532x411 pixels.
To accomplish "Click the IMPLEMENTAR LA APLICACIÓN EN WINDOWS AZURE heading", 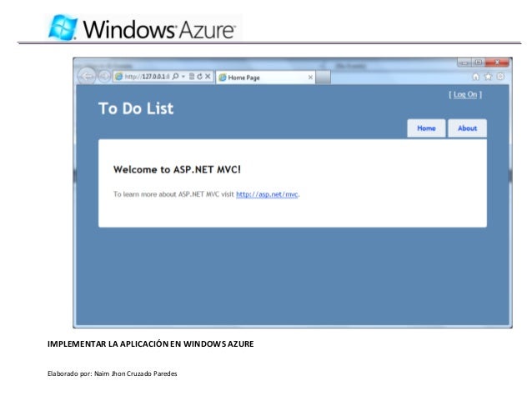I will 151,343.
